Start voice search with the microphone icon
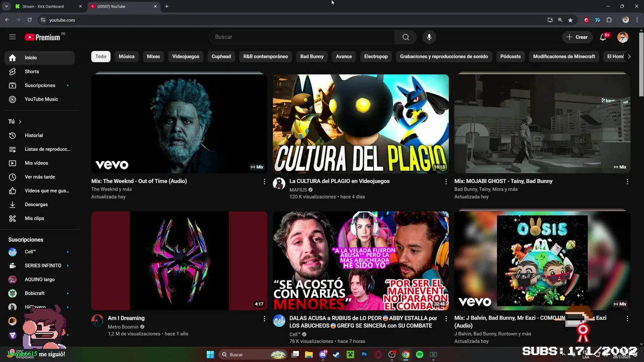This screenshot has width=644, height=362. 429,37
